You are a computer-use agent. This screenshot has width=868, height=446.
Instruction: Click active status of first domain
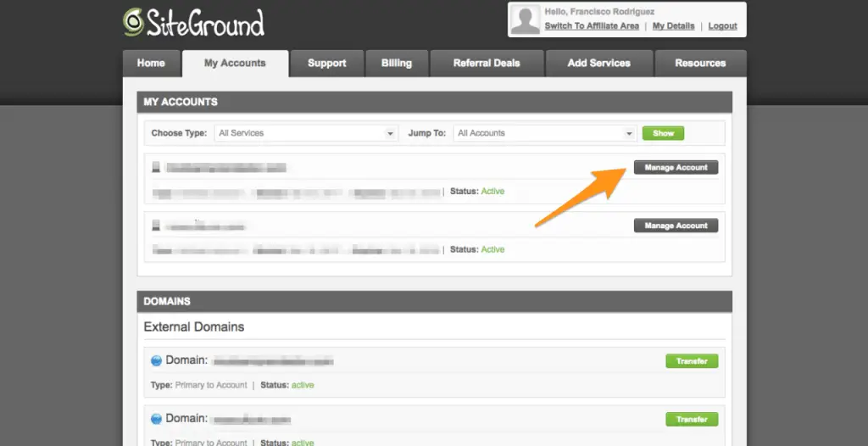[303, 384]
